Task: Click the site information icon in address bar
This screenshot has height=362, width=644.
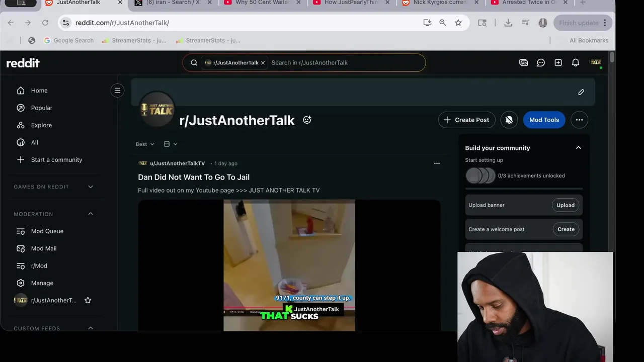Action: tap(65, 23)
